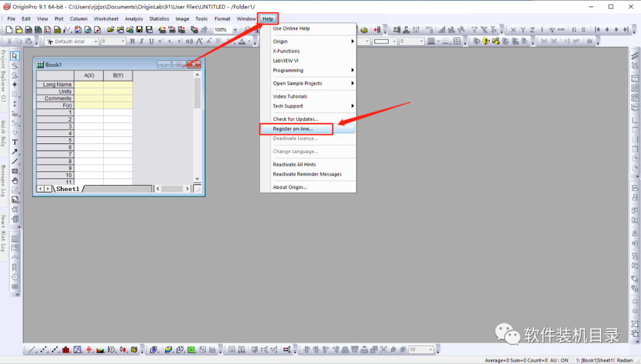641x364 pixels.
Task: Select the Pan hand tool
Action: coord(15,181)
